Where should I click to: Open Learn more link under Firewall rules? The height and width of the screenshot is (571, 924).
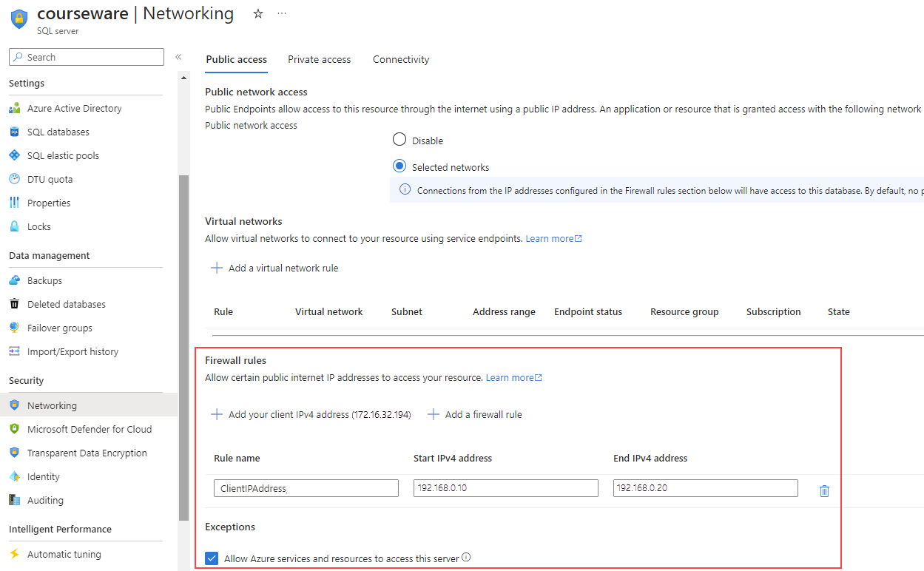513,377
